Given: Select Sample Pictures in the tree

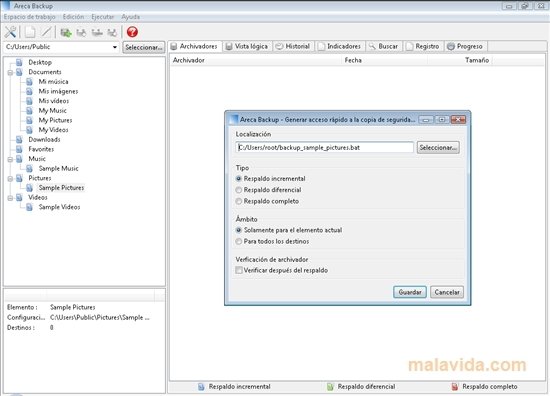Looking at the screenshot, I should coord(61,188).
